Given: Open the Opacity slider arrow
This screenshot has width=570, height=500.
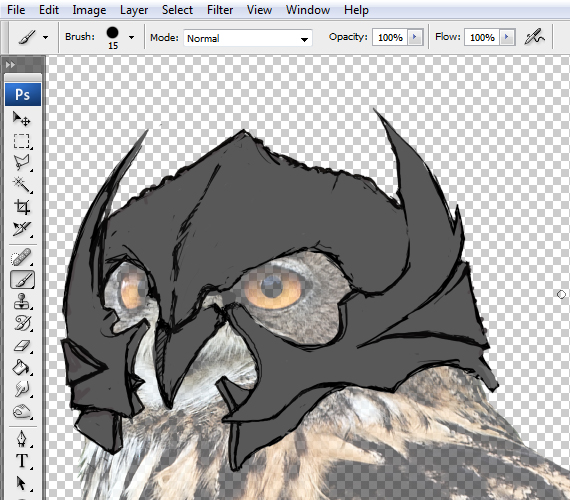Looking at the screenshot, I should (415, 37).
